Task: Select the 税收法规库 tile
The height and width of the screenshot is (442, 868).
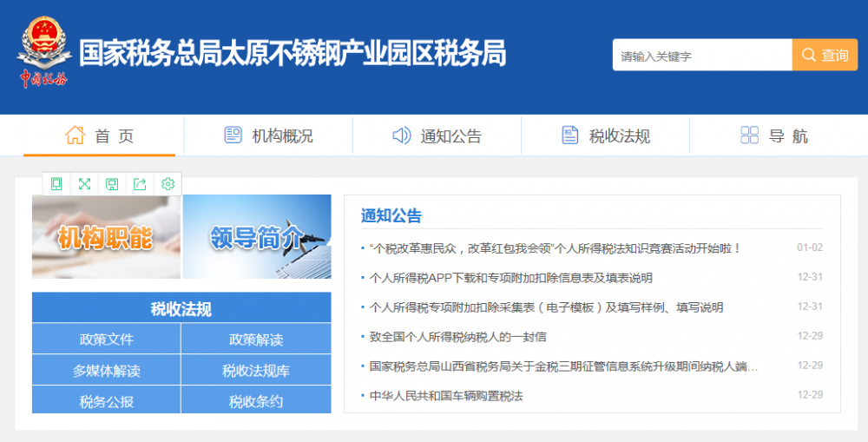Action: pyautogui.click(x=256, y=371)
